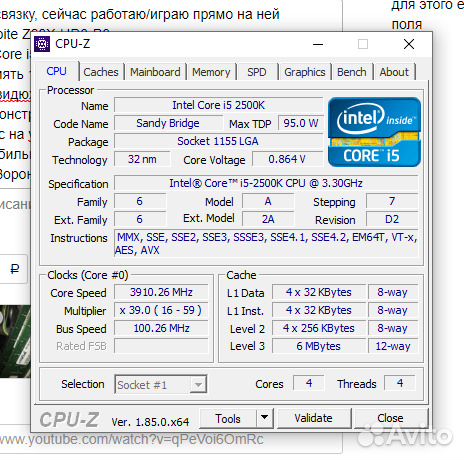
Task: Click the Validate button
Action: 313,418
